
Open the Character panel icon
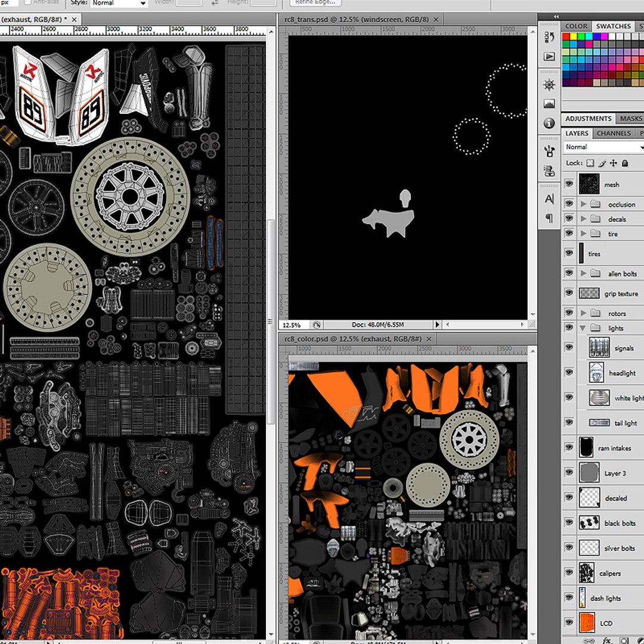[x=549, y=199]
